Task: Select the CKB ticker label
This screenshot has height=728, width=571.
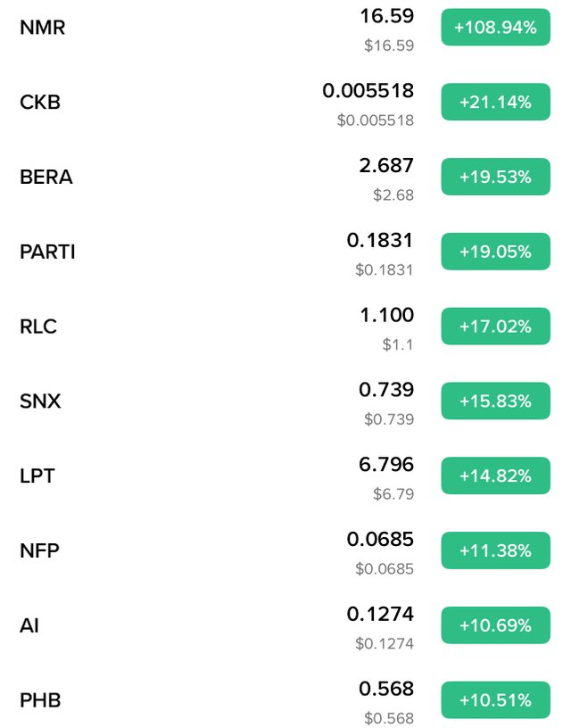Action: tap(40, 102)
